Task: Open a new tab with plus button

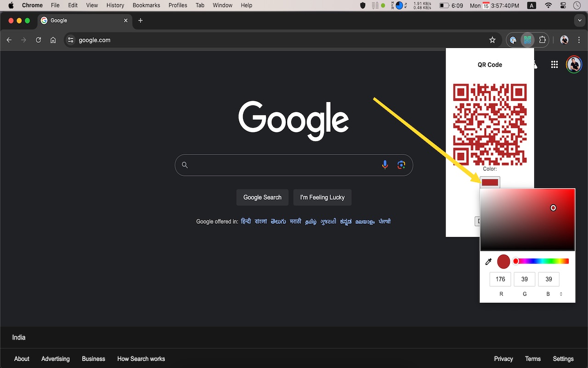Action: (x=141, y=20)
